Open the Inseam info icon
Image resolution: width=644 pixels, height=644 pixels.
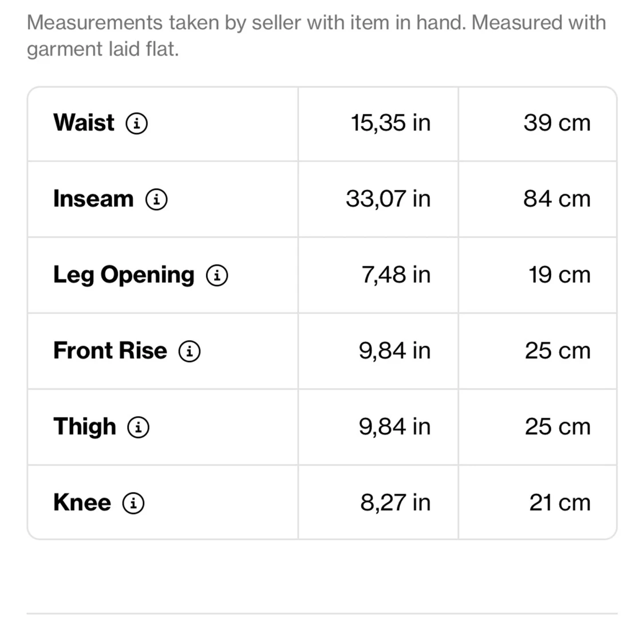click(x=156, y=199)
